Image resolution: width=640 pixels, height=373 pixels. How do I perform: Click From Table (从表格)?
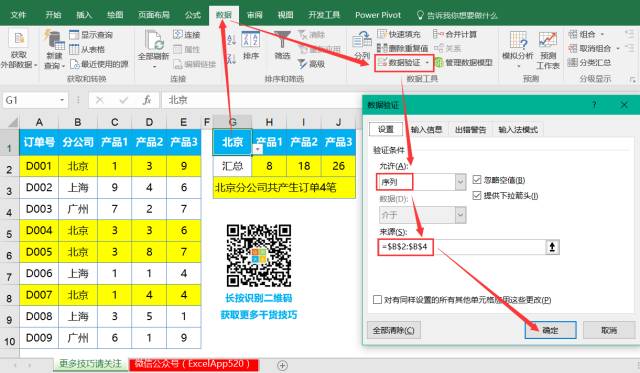(87, 49)
